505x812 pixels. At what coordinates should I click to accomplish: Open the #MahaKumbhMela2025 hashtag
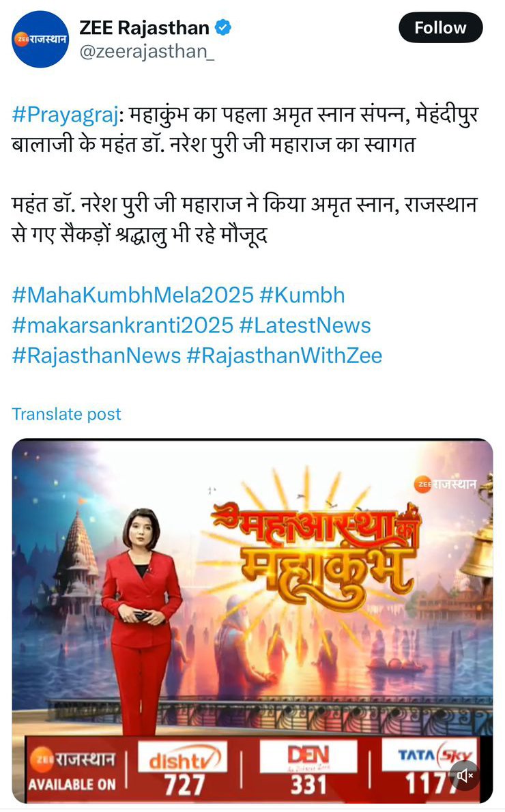click(x=132, y=295)
